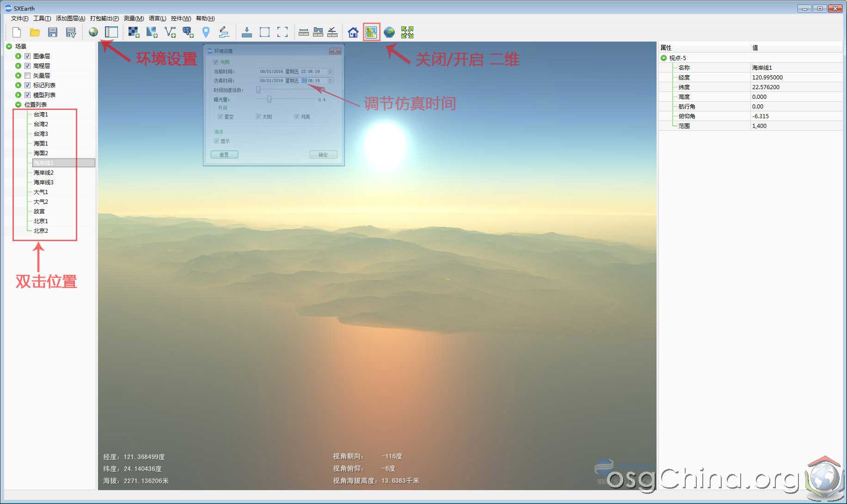The image size is (847, 504).
Task: Save the current scene
Action: [53, 32]
